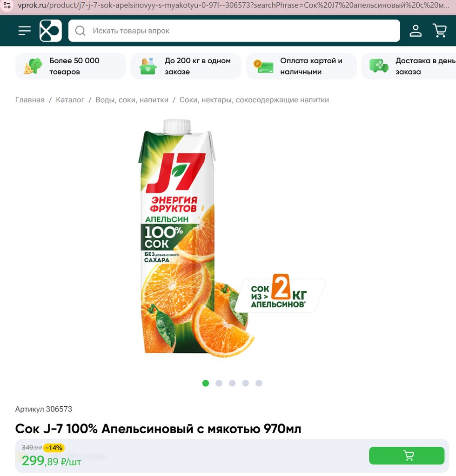Add juice to cart with green button
Viewport: 456px width, 476px height.
click(407, 456)
